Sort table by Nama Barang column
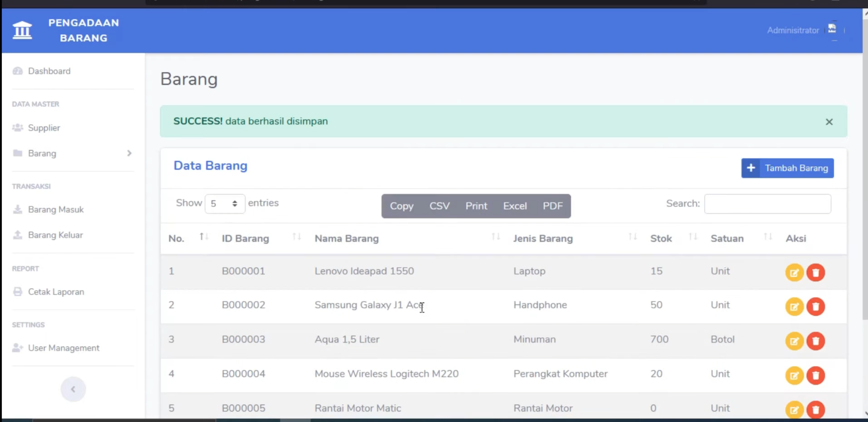The image size is (868, 422). (x=495, y=237)
